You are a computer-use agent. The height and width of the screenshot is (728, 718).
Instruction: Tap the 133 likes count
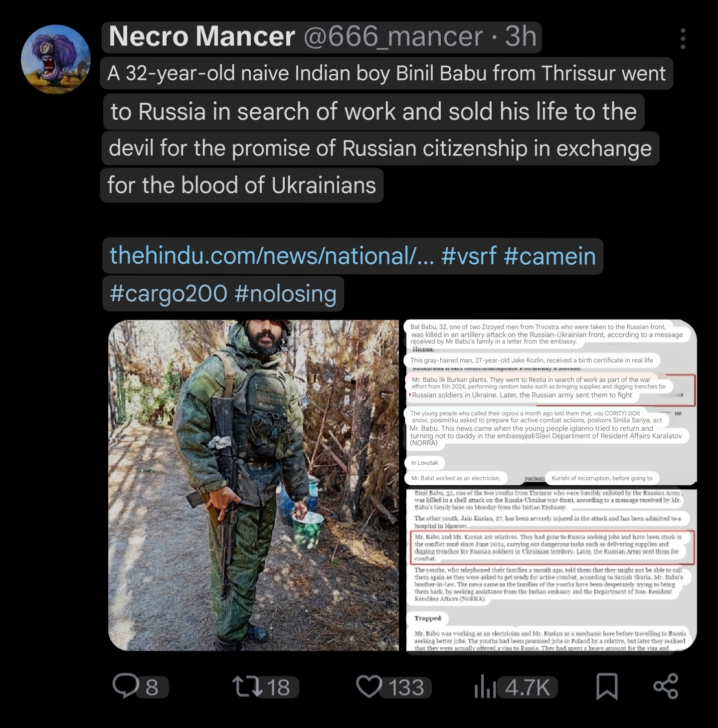(x=406, y=688)
